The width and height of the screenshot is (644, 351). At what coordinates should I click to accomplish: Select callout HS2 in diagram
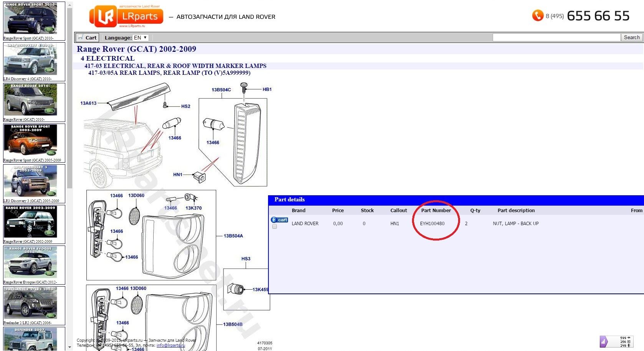pos(186,106)
